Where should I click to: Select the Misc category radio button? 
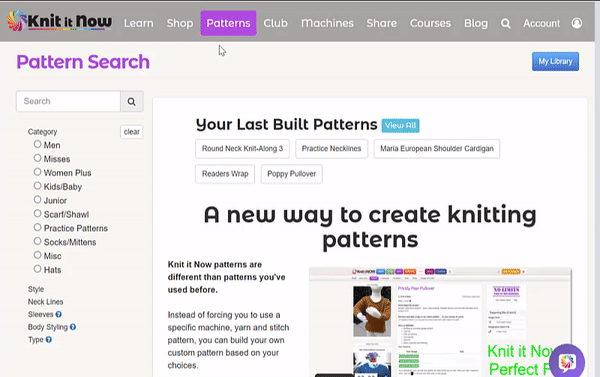[x=37, y=255]
